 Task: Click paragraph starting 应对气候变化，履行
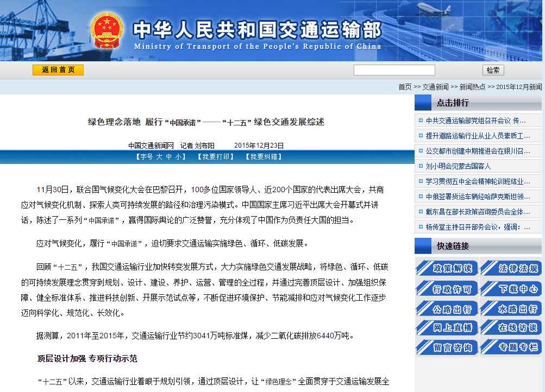coord(173,243)
